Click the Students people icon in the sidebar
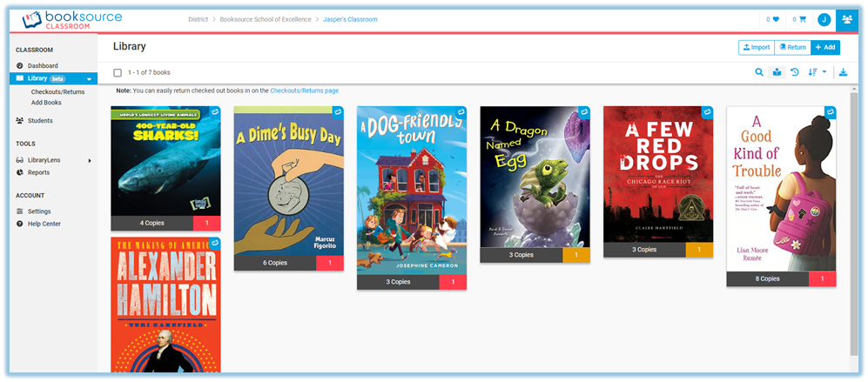 [20, 120]
